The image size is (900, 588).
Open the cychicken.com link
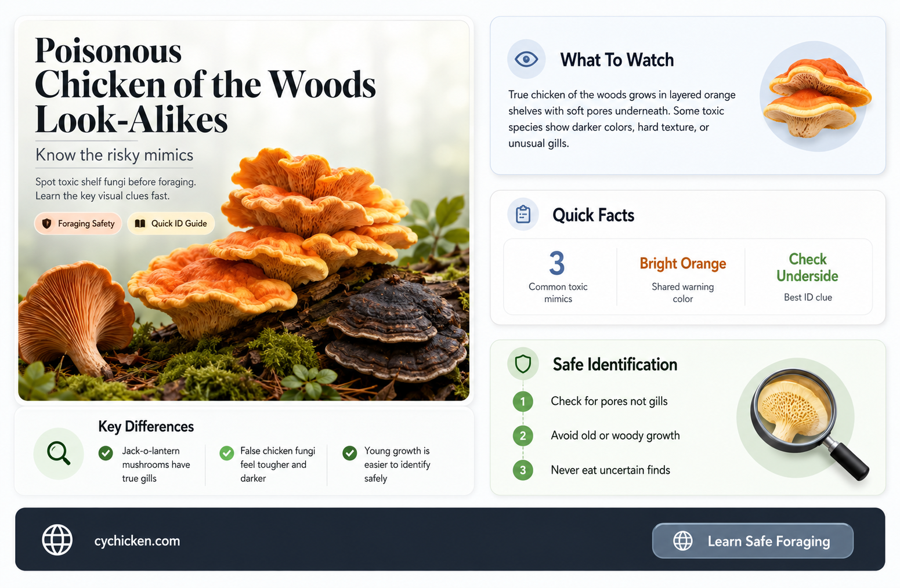pos(137,540)
